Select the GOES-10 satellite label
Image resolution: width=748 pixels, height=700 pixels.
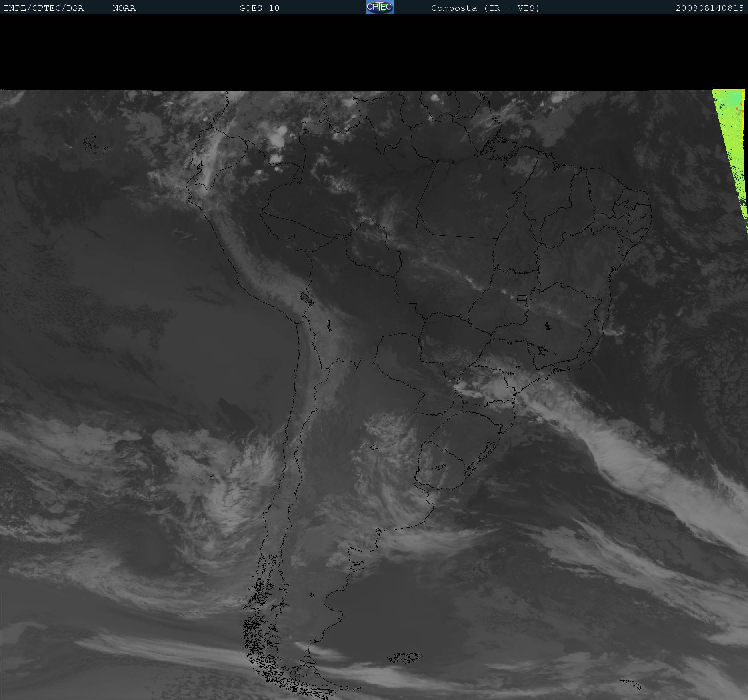pyautogui.click(x=259, y=8)
